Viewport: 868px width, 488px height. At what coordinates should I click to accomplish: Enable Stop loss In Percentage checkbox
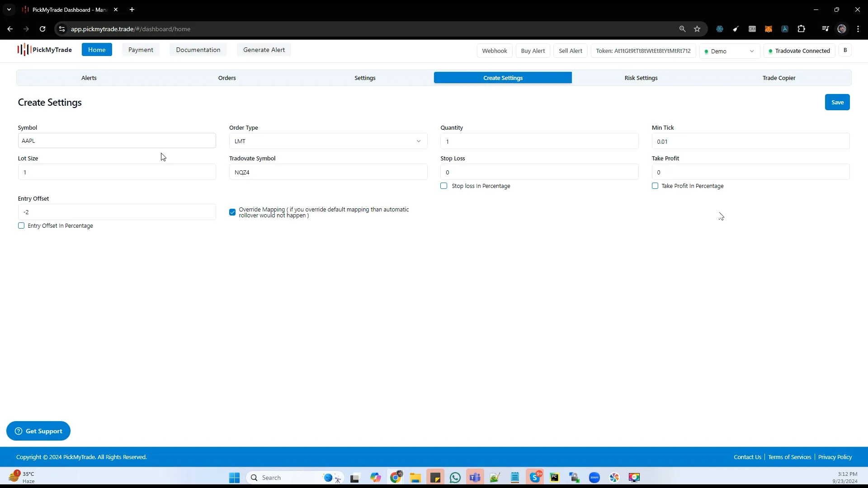coord(444,186)
